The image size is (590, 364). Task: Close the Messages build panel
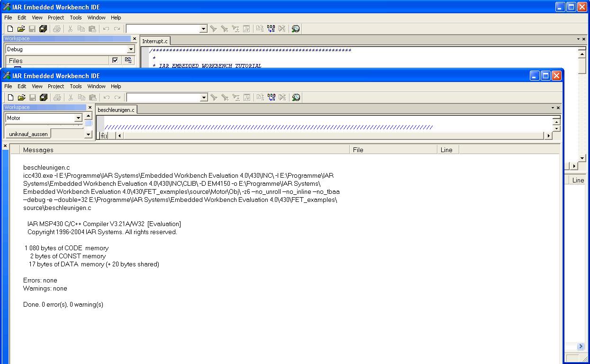point(5,146)
